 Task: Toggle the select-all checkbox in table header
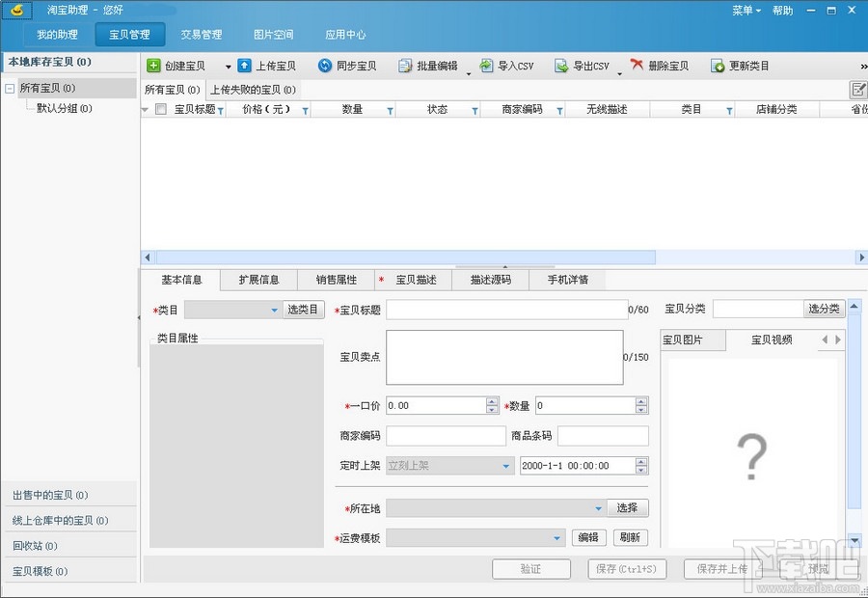[x=161, y=109]
